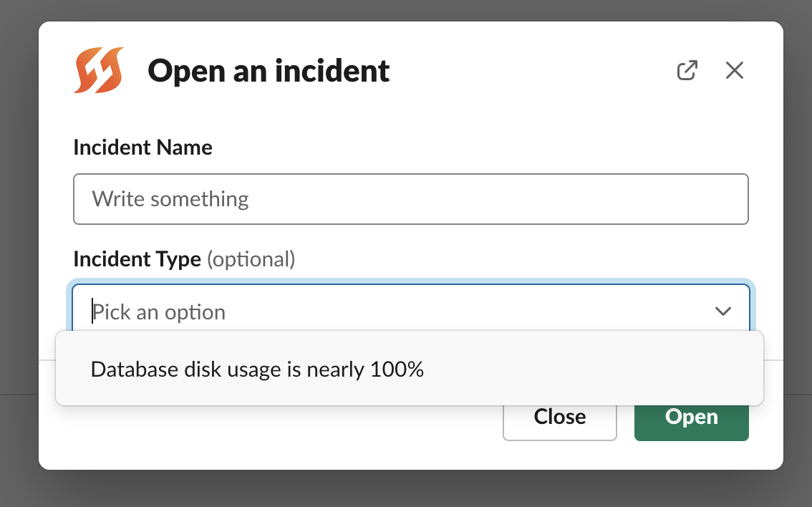
Task: Click the text cursor in the Incident Type box
Action: [92, 312]
